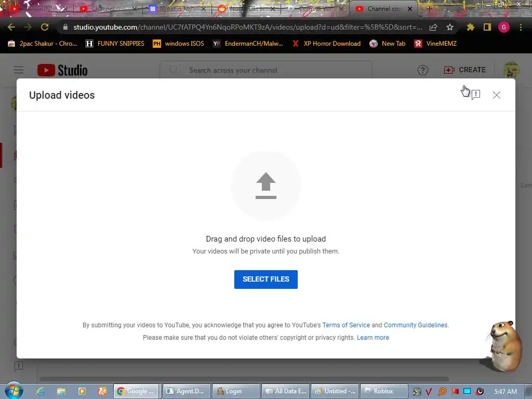Open the channel account avatar menu
532x399 pixels.
511,70
